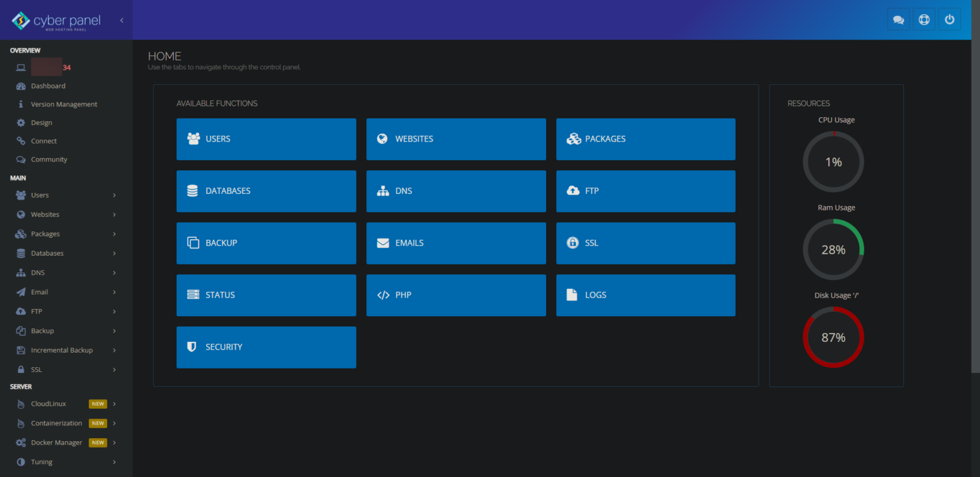The image size is (980, 477).
Task: Click the power logout icon in header
Action: point(949,20)
